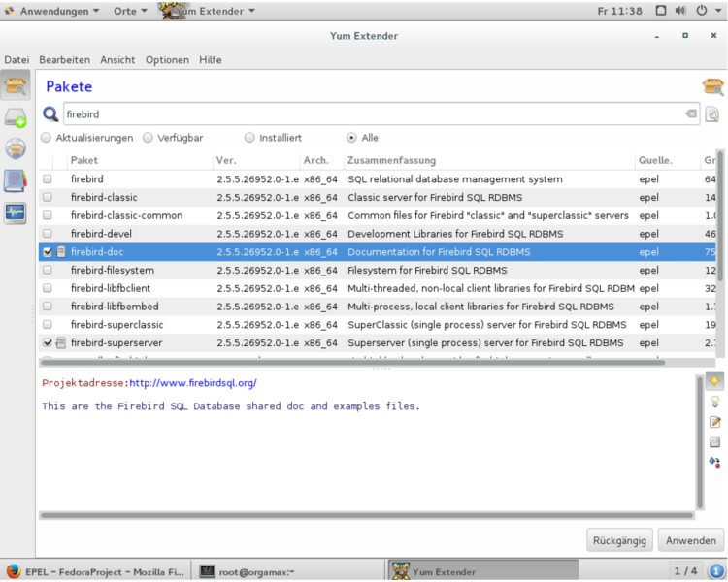728x582 pixels.
Task: Check the firebird-classic checkbox
Action: click(x=48, y=197)
